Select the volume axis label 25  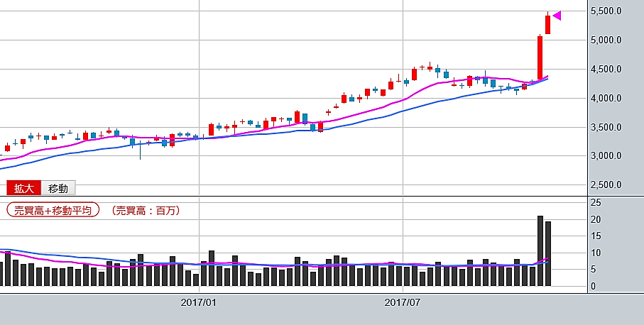[x=596, y=202]
